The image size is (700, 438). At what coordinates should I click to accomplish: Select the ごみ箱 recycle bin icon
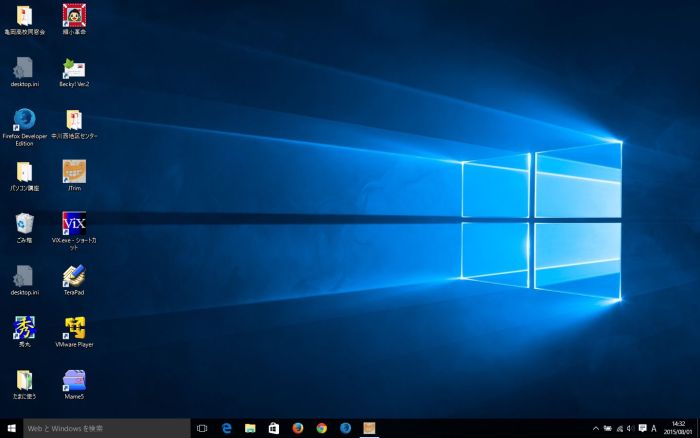coord(24,223)
